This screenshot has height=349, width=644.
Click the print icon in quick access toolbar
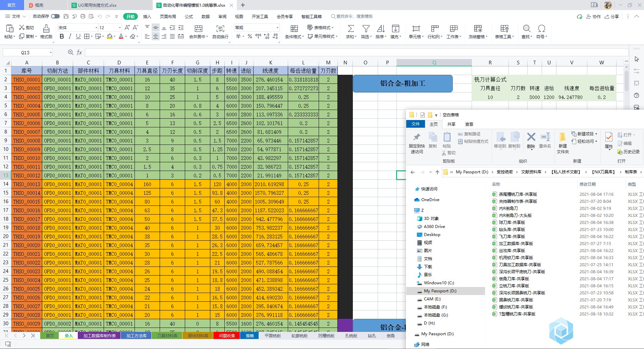83,16
